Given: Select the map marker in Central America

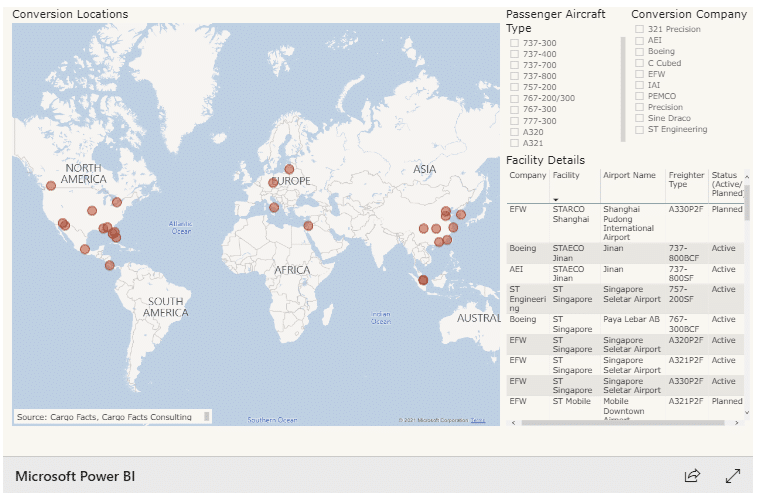Looking at the screenshot, I should [110, 265].
